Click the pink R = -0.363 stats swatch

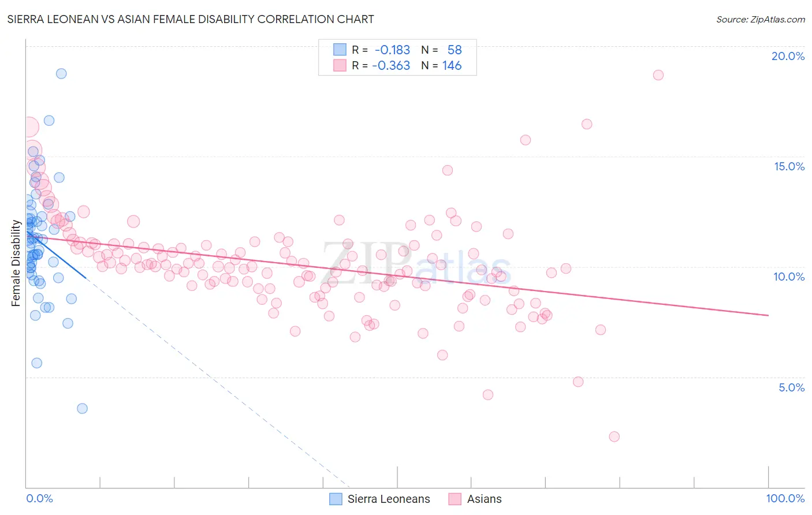(340, 65)
